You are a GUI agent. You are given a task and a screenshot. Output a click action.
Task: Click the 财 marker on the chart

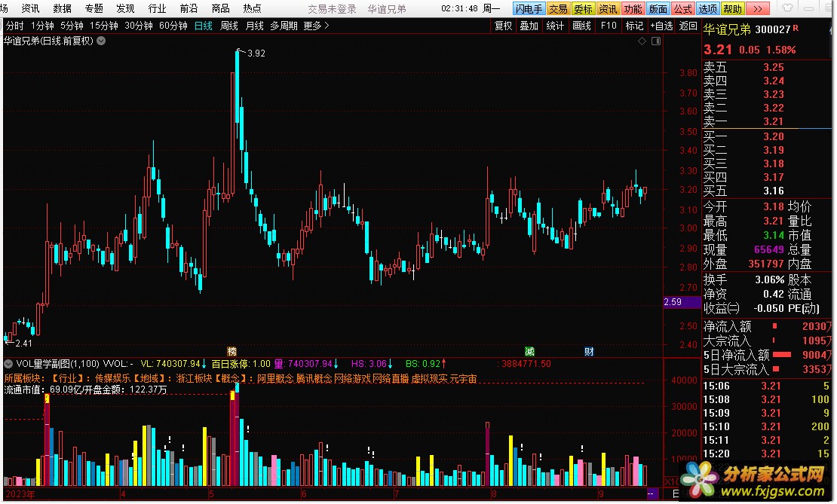(x=589, y=352)
